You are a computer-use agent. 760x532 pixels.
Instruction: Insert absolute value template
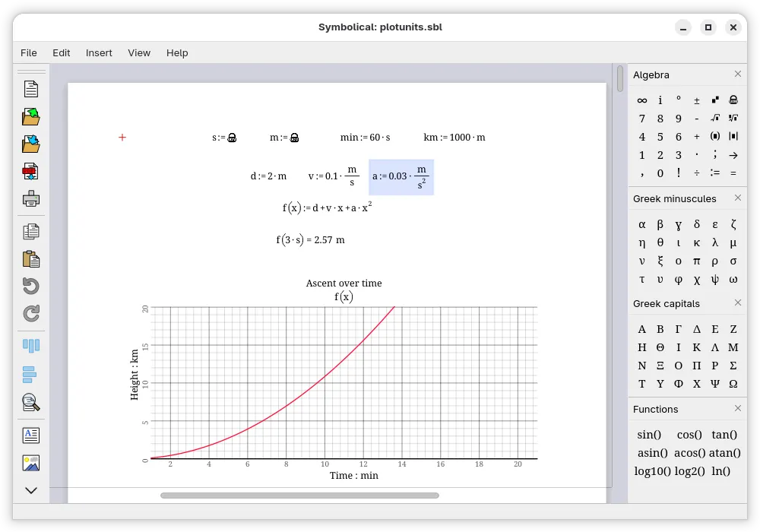point(733,136)
